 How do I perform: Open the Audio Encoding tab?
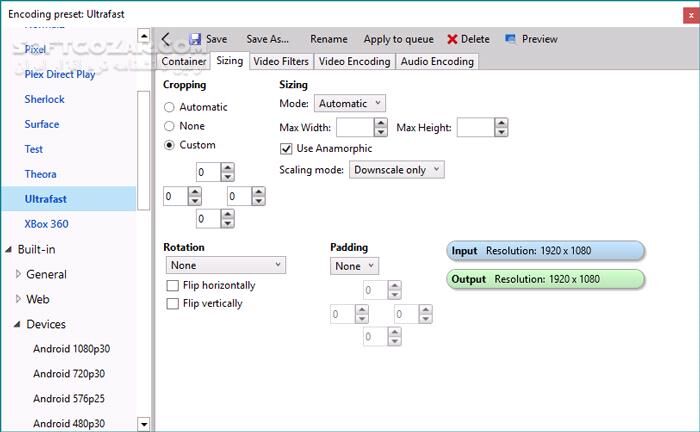437,61
